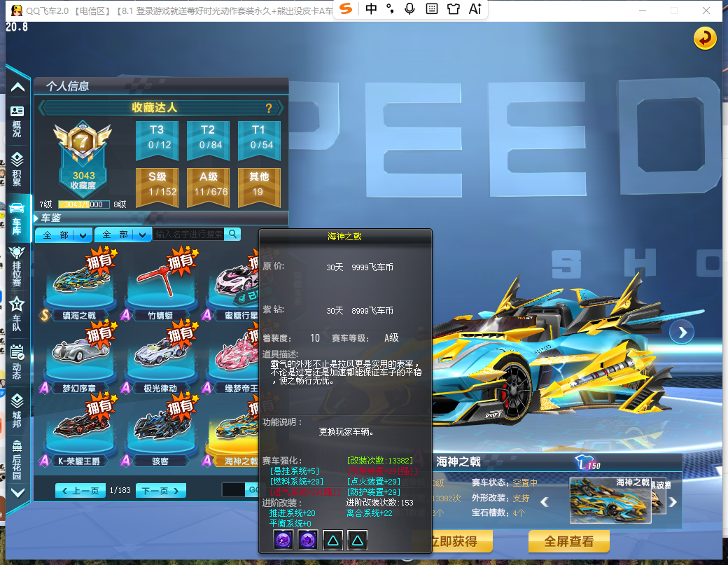Toggle Chinese 中 input mode
This screenshot has height=565, width=728.
tap(371, 9)
